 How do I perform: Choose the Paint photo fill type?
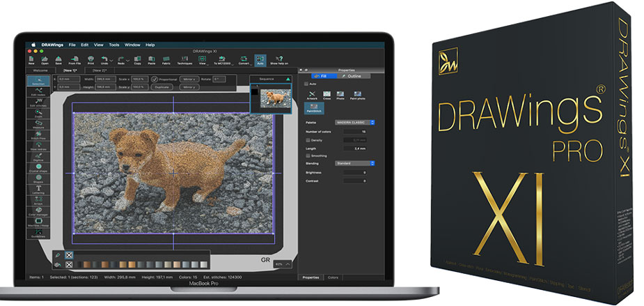click(x=357, y=95)
